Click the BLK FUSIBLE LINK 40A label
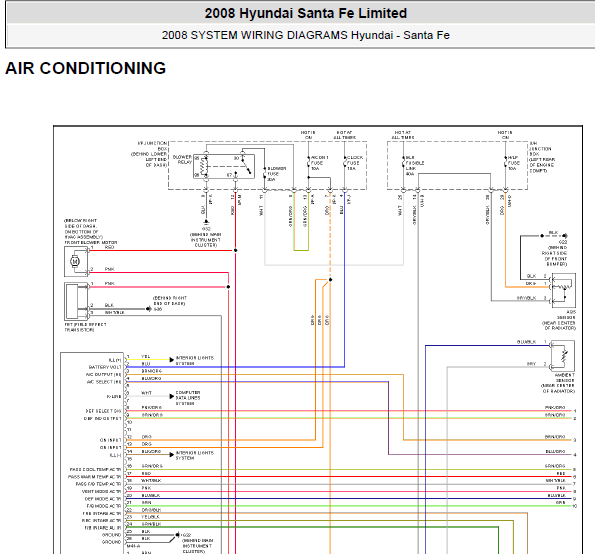The width and height of the screenshot is (595, 554). (415, 166)
